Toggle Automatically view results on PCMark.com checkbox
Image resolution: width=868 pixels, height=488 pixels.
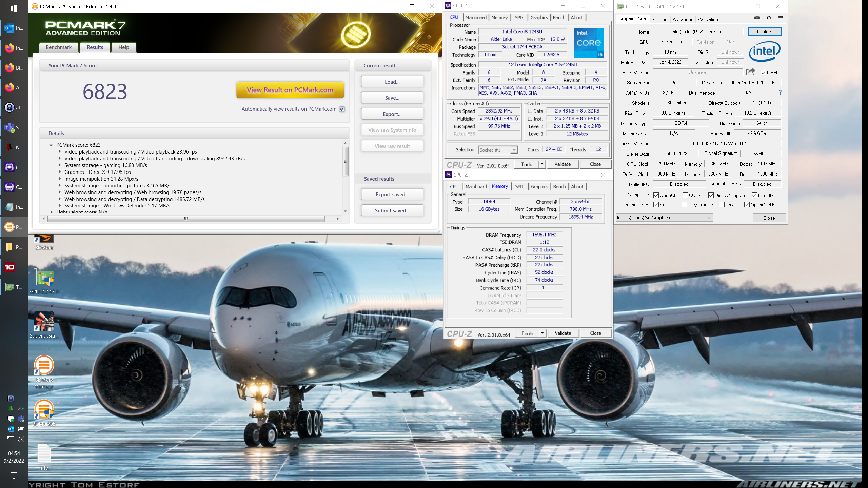pyautogui.click(x=342, y=109)
